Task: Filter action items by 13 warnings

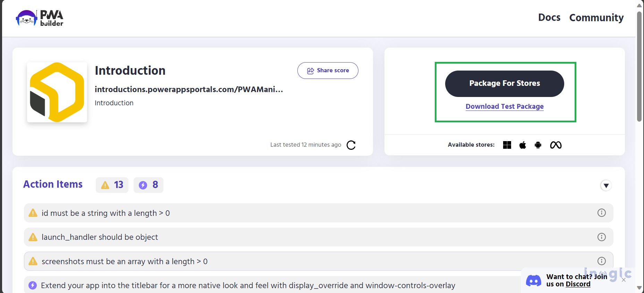Action: point(112,185)
